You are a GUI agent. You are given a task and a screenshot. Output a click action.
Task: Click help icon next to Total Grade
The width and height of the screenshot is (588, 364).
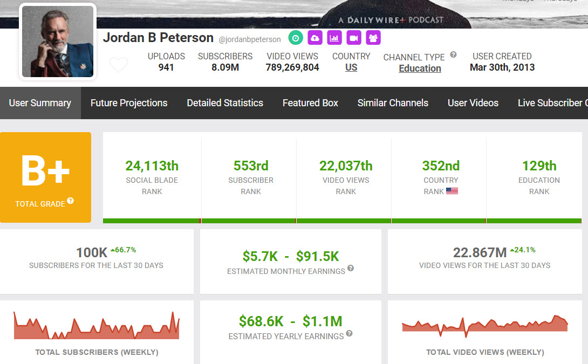[70, 201]
